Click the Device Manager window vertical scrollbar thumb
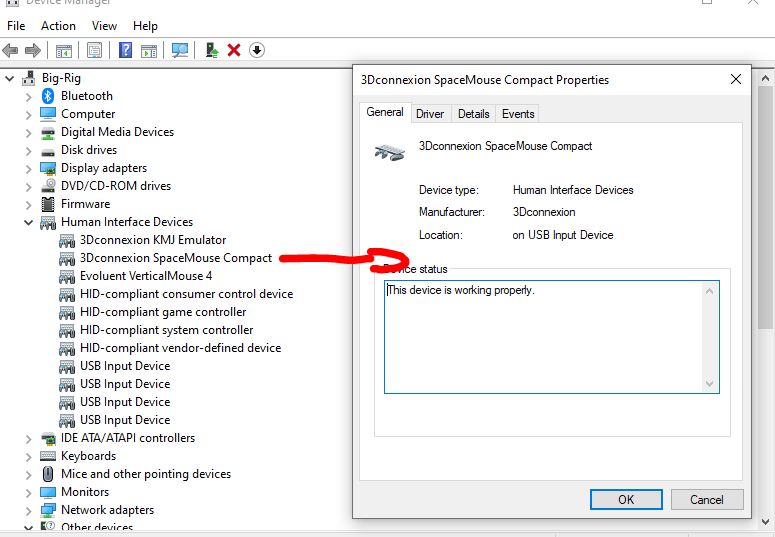 pos(766,208)
